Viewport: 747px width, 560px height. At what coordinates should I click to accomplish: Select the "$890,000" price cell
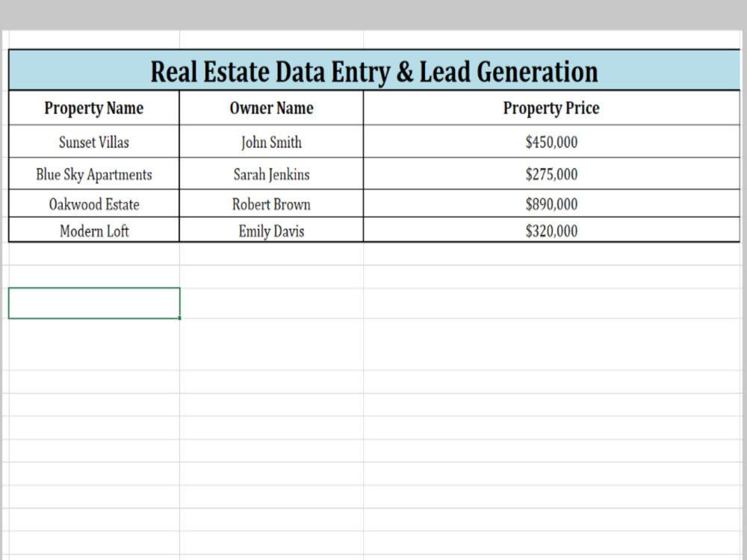click(x=552, y=204)
